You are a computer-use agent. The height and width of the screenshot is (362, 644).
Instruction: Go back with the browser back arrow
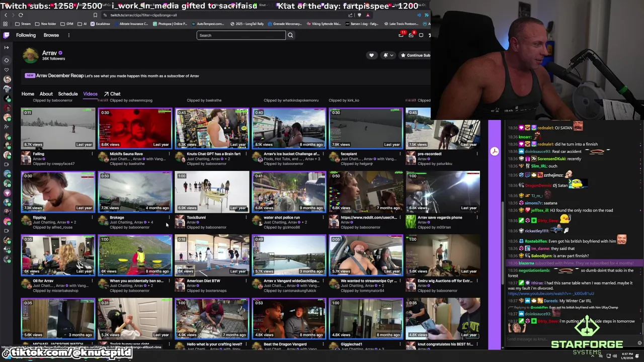coord(6,15)
